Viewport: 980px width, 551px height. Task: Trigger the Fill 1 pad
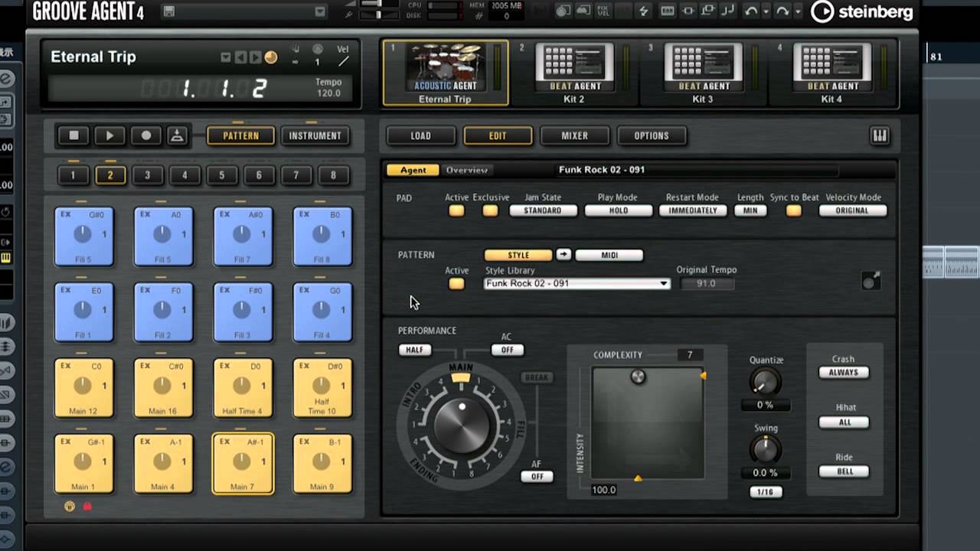(83, 312)
